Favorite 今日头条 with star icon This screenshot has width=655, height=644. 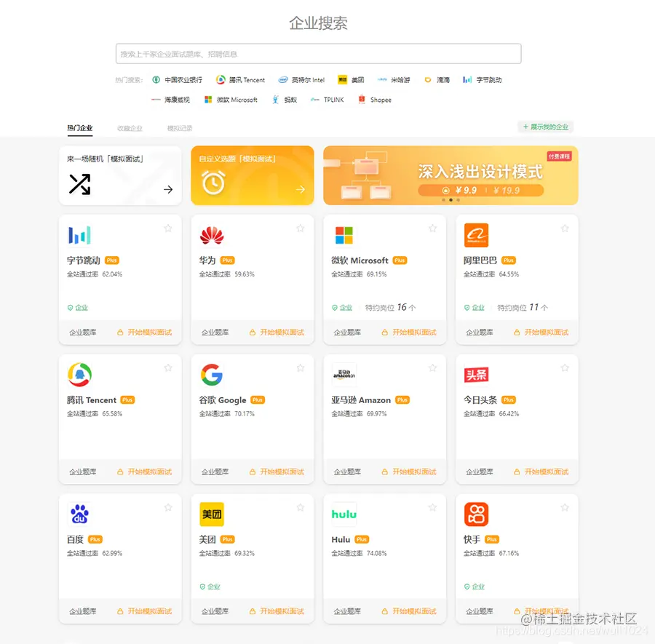(x=565, y=367)
